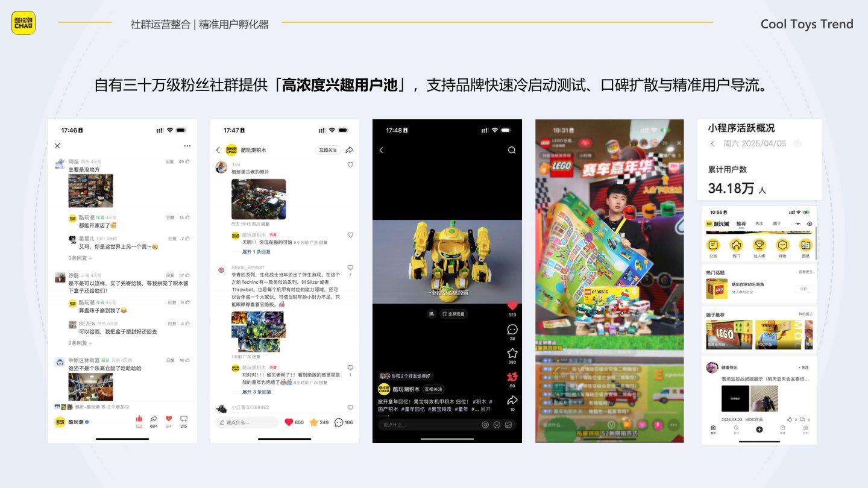Go to previous date in 小程序活跃概况

[712, 143]
